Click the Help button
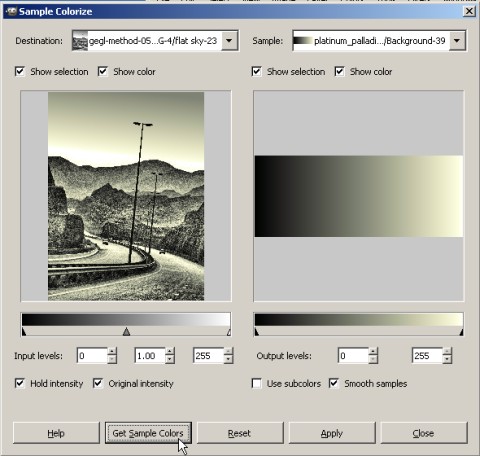The width and height of the screenshot is (480, 456). (x=56, y=433)
